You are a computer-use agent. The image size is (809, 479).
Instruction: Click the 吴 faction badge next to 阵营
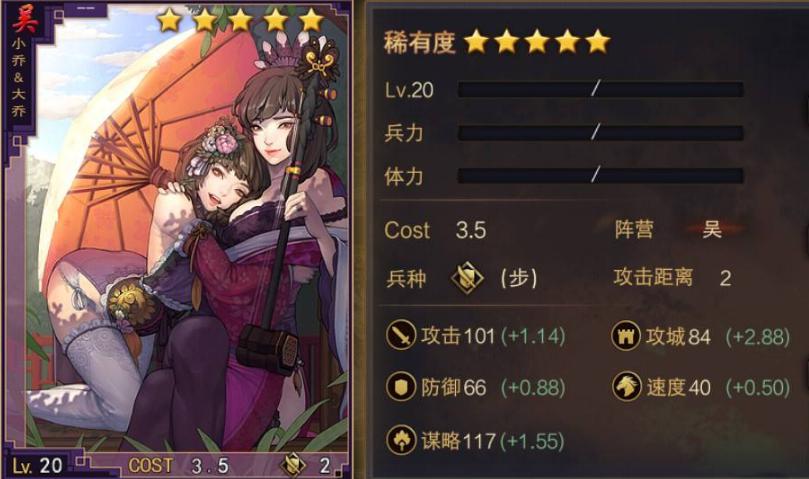point(711,228)
